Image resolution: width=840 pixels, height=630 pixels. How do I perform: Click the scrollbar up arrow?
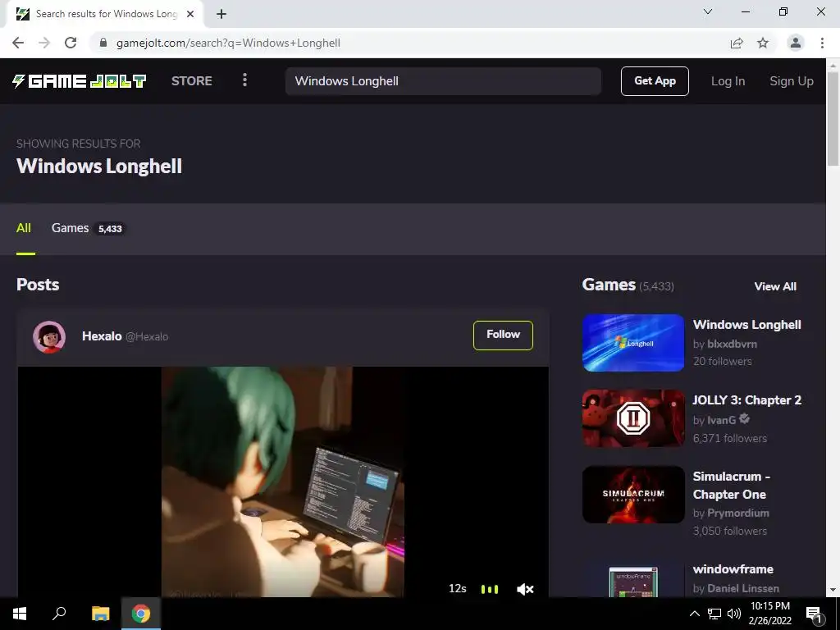833,65
